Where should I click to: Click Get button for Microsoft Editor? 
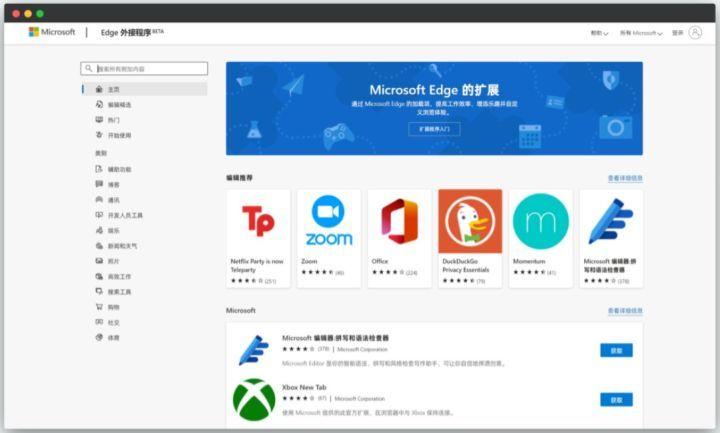(x=616, y=350)
